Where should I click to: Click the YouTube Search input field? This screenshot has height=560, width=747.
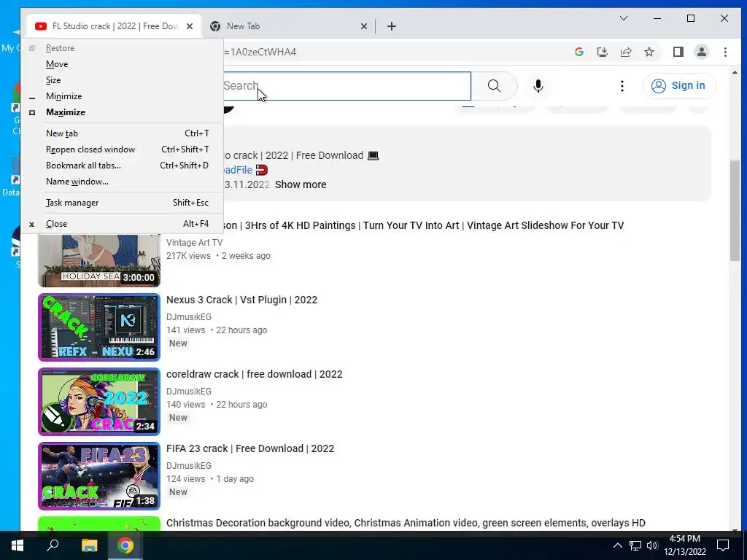click(347, 86)
